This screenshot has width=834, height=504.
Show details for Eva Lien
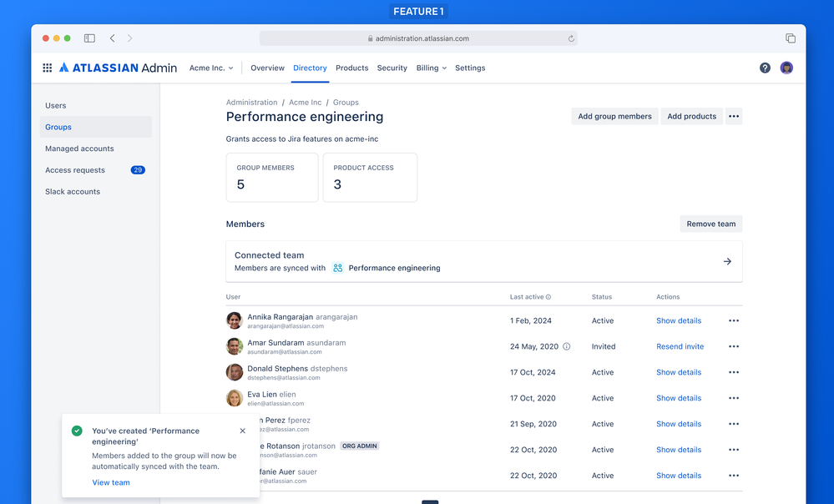[679, 398]
